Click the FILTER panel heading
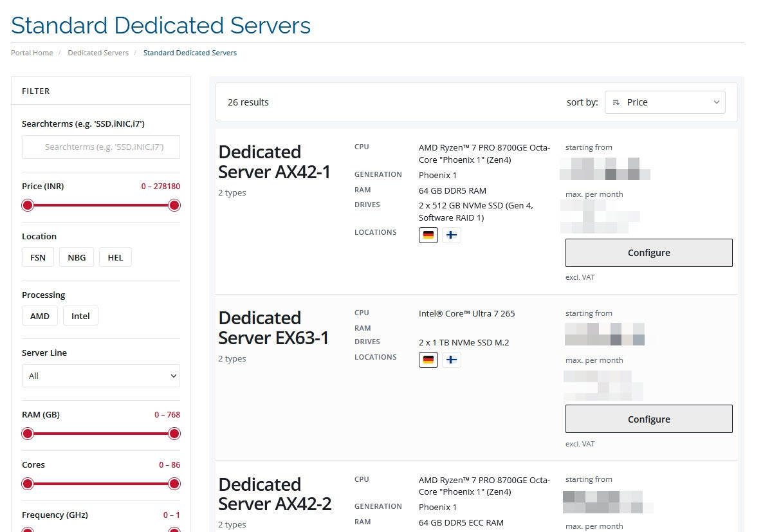This screenshot has width=772, height=532. pos(36,91)
